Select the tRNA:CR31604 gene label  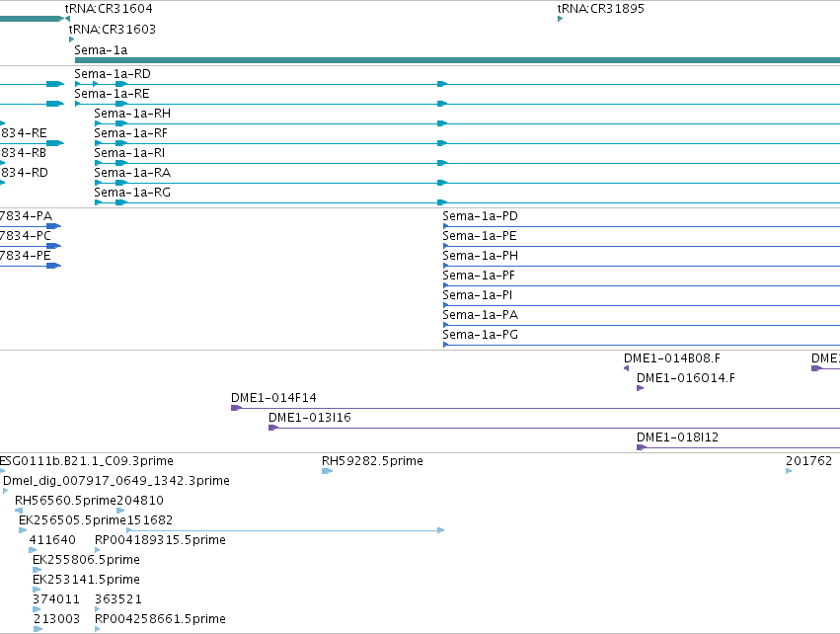tap(109, 9)
